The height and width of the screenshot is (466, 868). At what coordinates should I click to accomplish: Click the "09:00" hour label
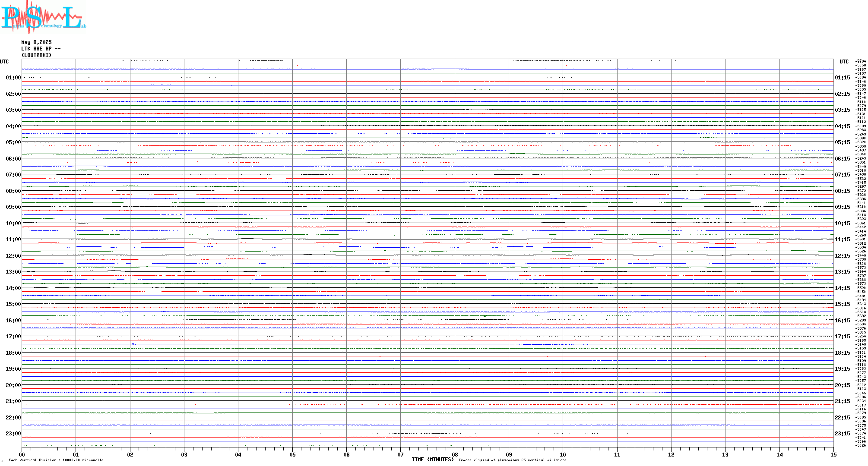click(13, 207)
